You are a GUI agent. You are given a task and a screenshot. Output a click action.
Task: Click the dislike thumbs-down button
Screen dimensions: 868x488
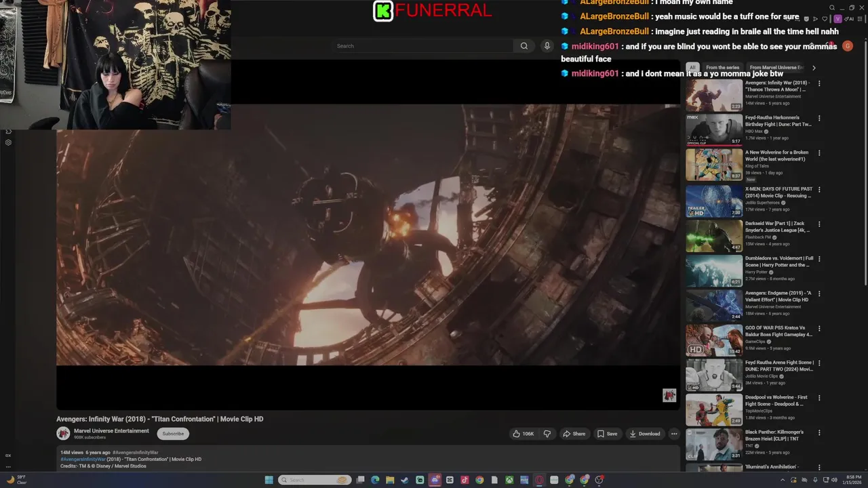(547, 434)
